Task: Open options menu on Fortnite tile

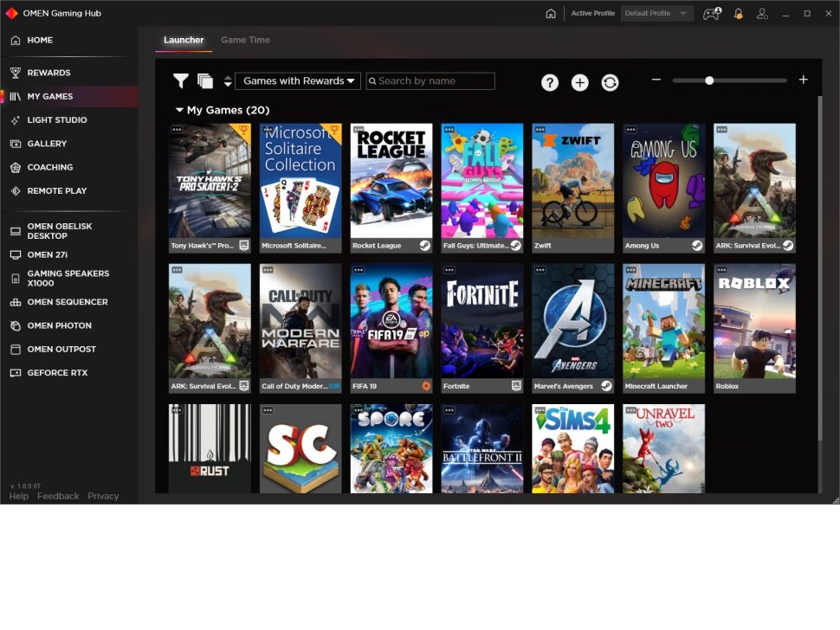Action: (449, 270)
